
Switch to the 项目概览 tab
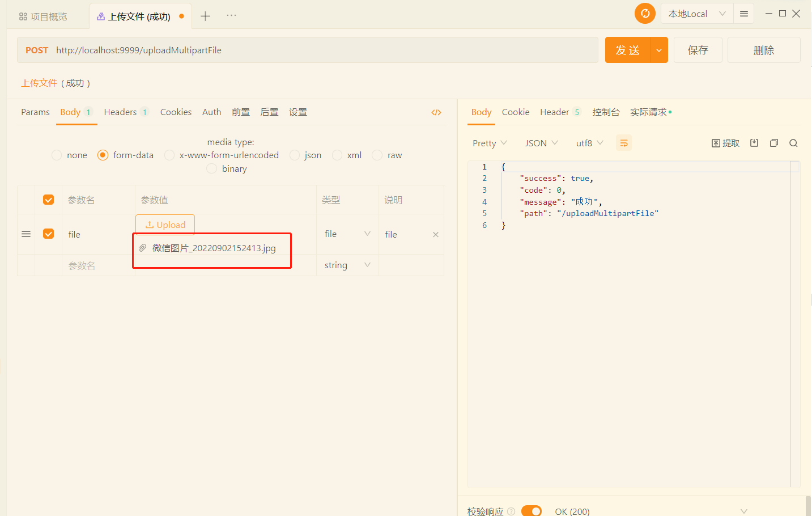coord(44,15)
